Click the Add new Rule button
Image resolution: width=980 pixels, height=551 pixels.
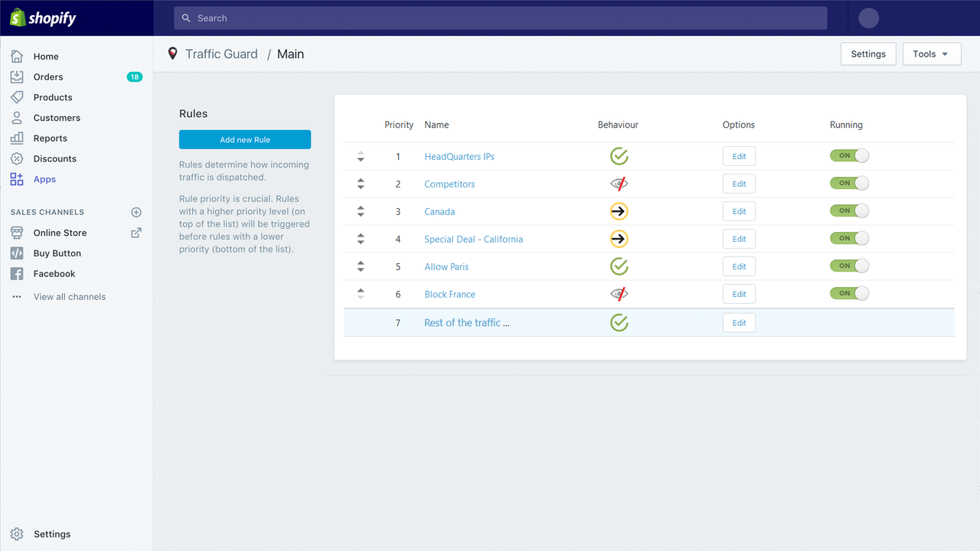pos(245,139)
